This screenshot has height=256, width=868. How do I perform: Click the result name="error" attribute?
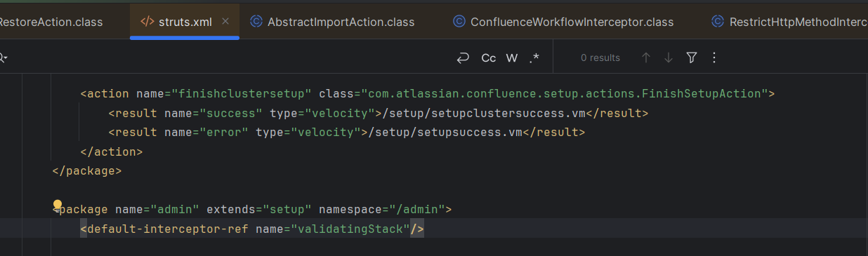click(x=206, y=132)
